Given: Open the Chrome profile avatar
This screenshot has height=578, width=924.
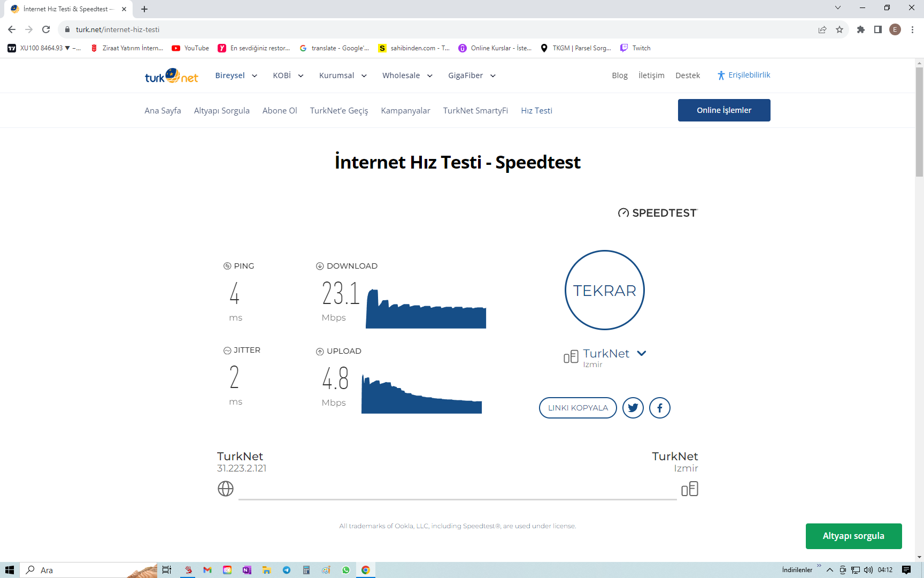Looking at the screenshot, I should click(x=895, y=29).
